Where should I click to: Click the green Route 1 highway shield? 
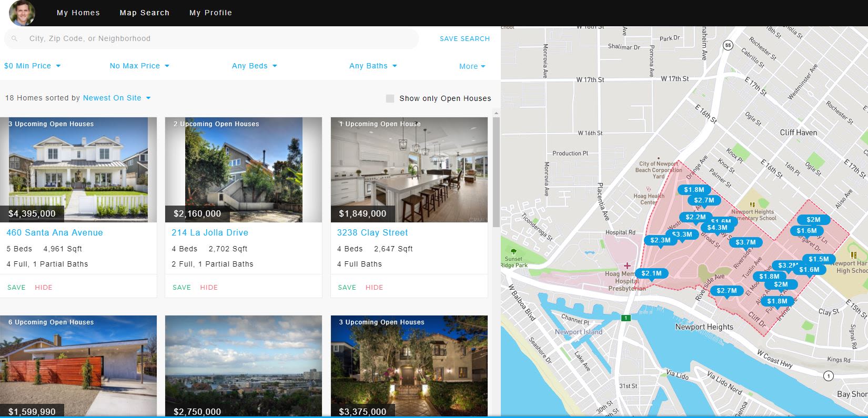625,318
